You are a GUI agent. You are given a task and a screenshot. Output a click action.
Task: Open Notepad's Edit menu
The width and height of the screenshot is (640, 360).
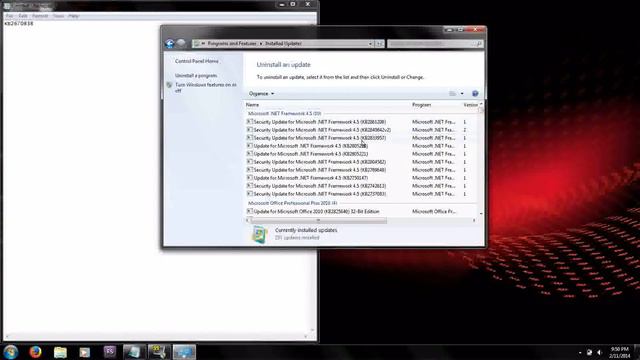click(23, 16)
